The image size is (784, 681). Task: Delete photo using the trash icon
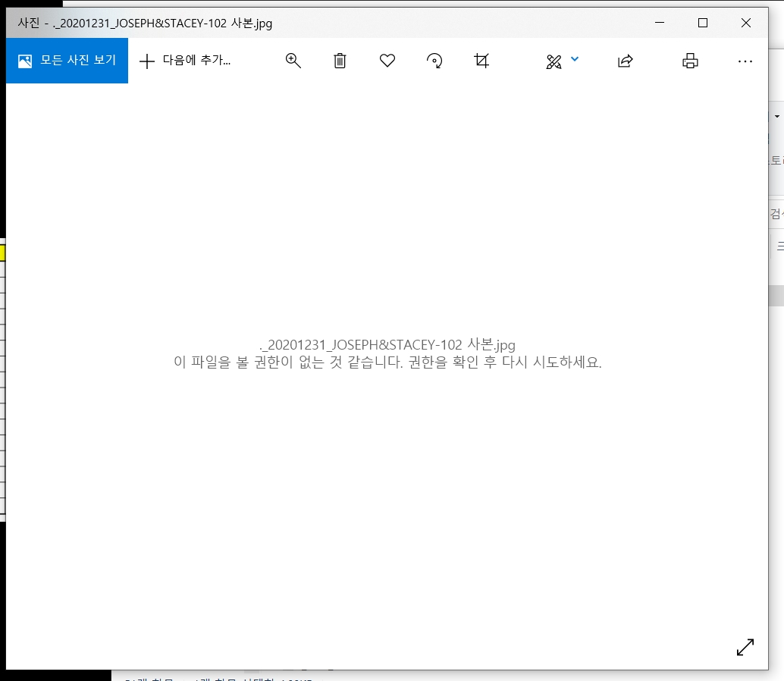[340, 61]
